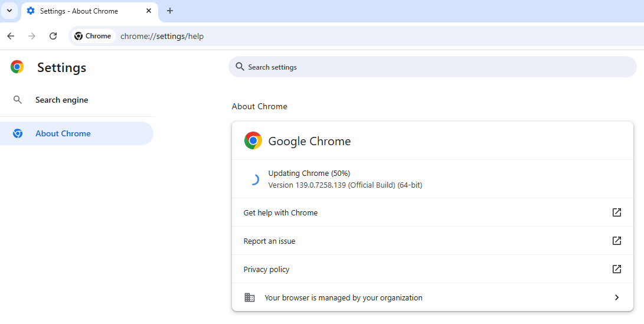
Task: Focus the Search settings field
Action: click(437, 67)
